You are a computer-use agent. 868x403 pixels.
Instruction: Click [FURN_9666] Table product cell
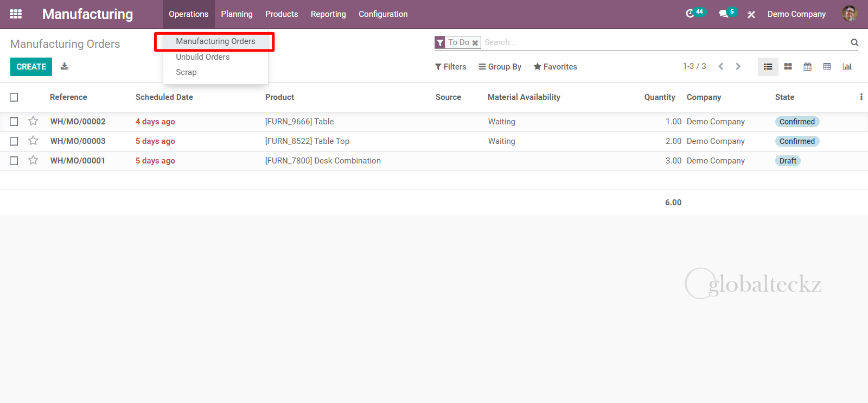tap(299, 122)
